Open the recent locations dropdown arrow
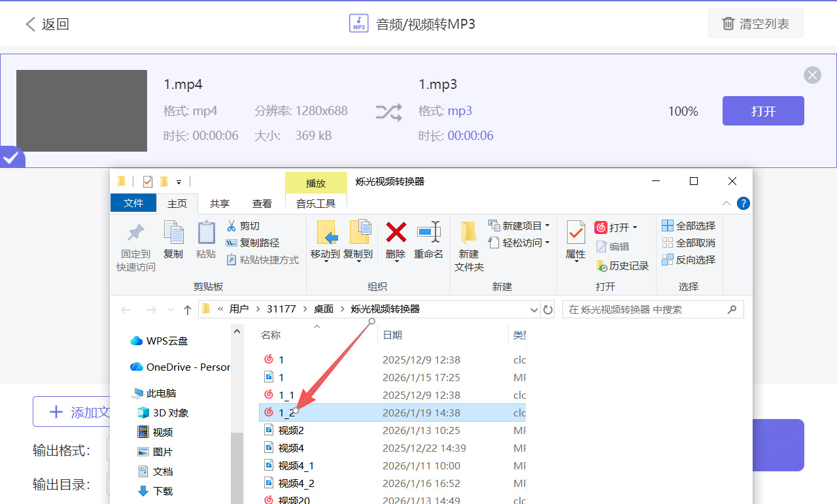 click(x=171, y=310)
